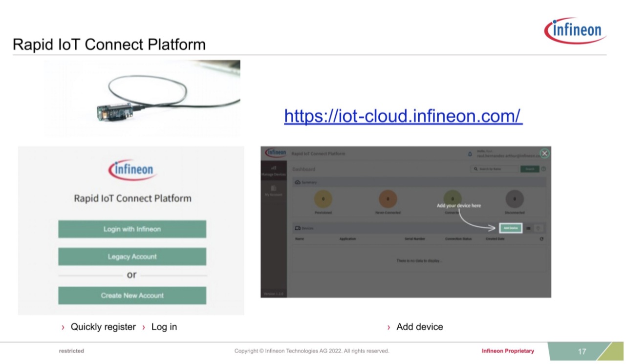This screenshot has height=364, width=627.
Task: Click the notification bell icon
Action: [x=470, y=154]
